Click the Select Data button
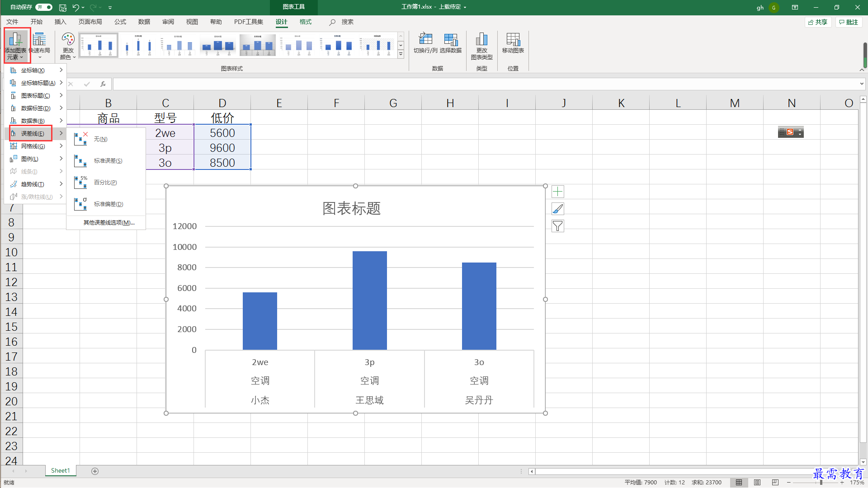 click(451, 43)
